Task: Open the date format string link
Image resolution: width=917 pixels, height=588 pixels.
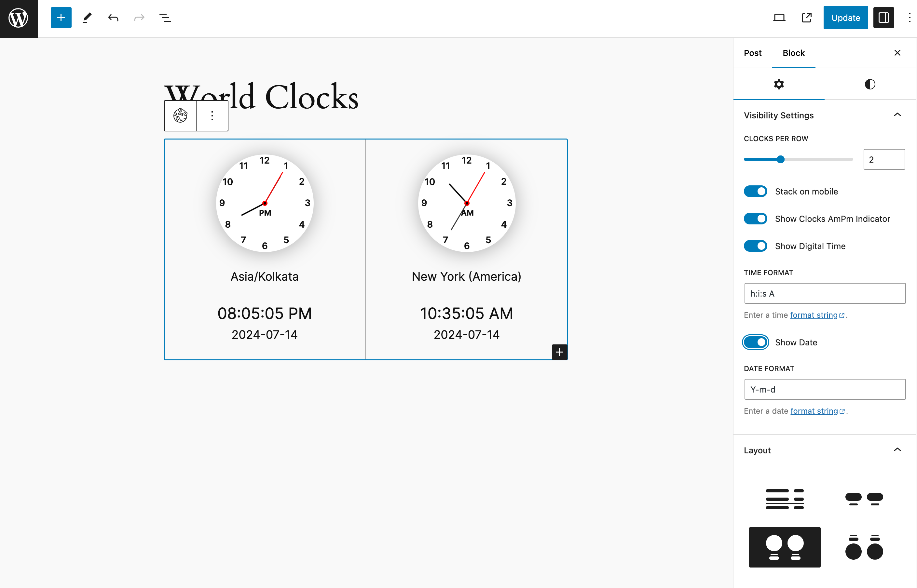Action: coord(817,411)
